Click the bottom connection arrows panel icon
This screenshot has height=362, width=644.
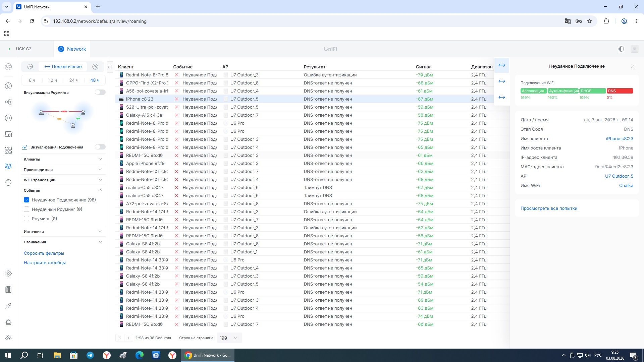[502, 98]
